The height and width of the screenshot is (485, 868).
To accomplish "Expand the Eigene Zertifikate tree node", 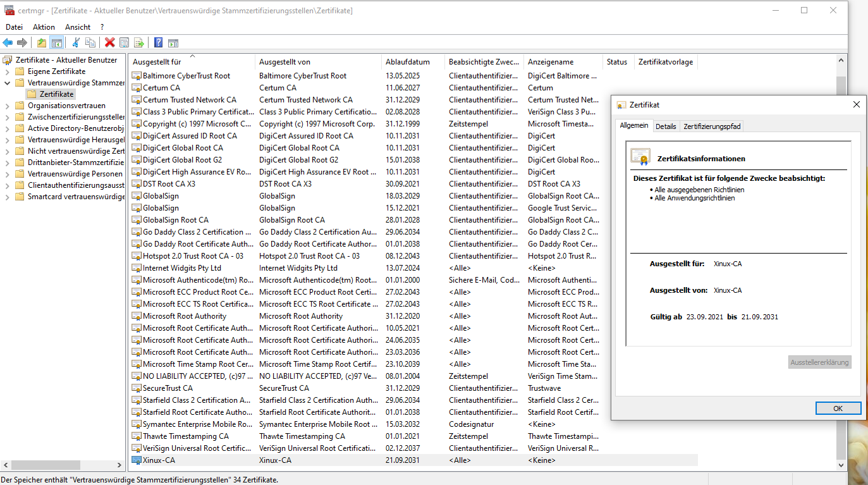I will click(7, 71).
